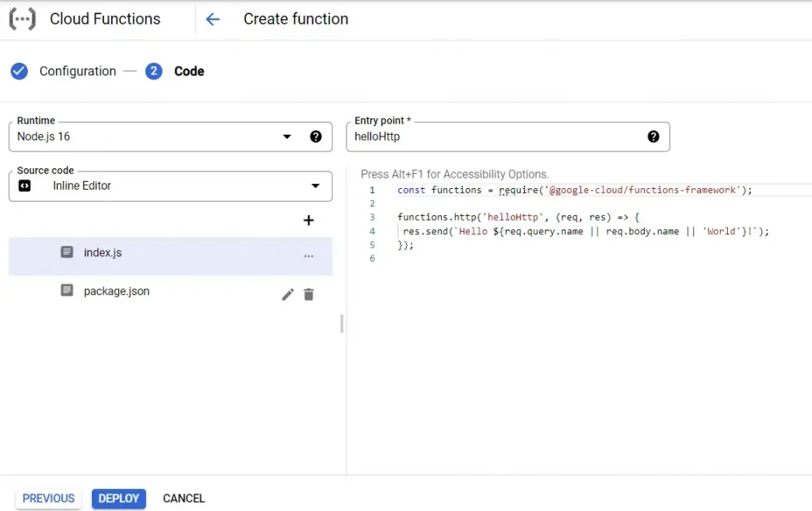Click the index.js file icon
This screenshot has height=511, width=812.
click(x=67, y=252)
